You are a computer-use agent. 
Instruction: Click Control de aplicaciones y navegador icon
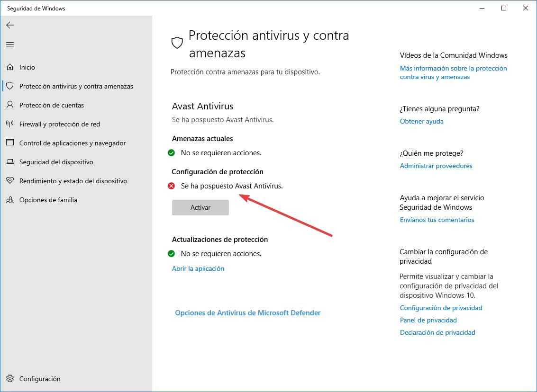click(10, 143)
